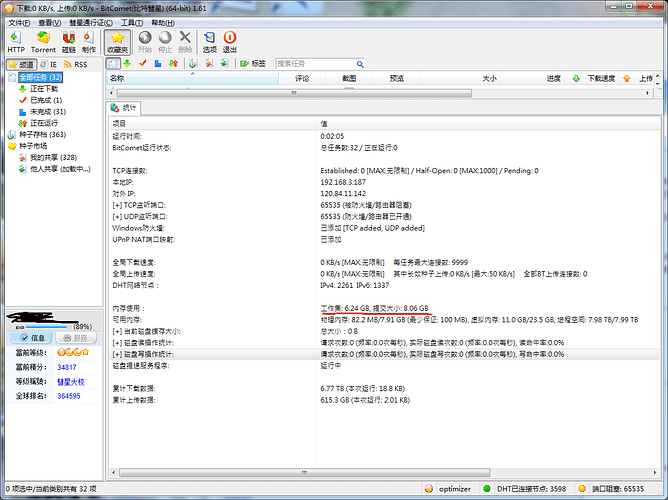Open the 工具(T) menu
668x500 pixels.
[x=132, y=23]
